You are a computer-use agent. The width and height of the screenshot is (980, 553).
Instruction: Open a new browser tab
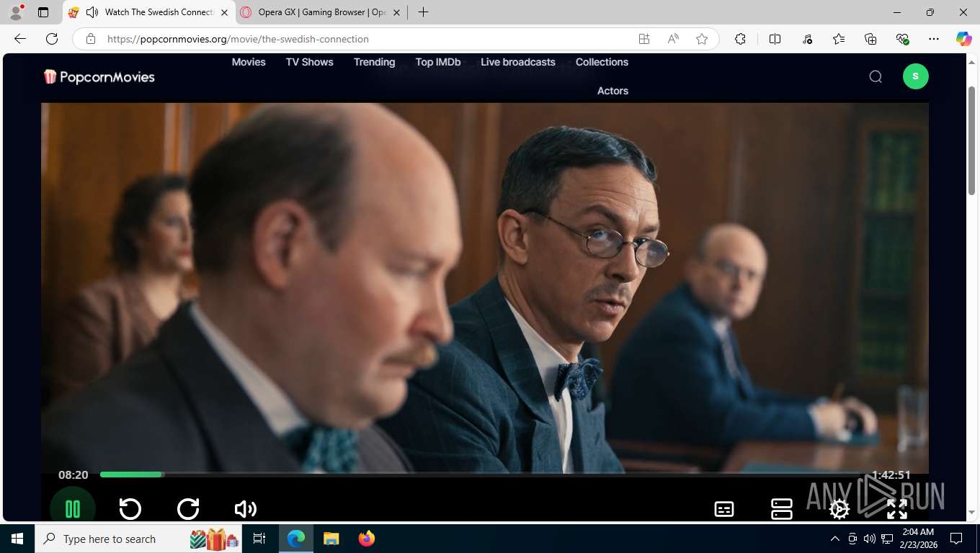pos(423,12)
